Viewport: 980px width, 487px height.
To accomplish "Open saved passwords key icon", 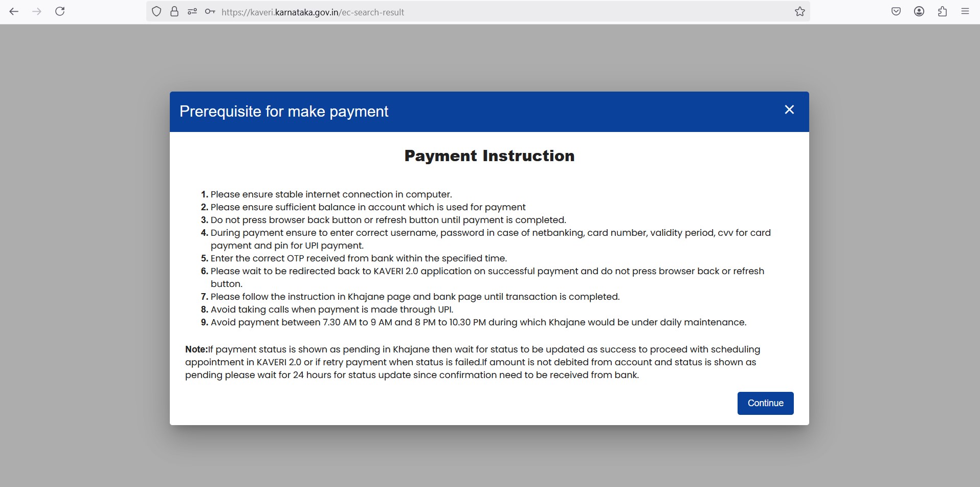I will tap(210, 12).
